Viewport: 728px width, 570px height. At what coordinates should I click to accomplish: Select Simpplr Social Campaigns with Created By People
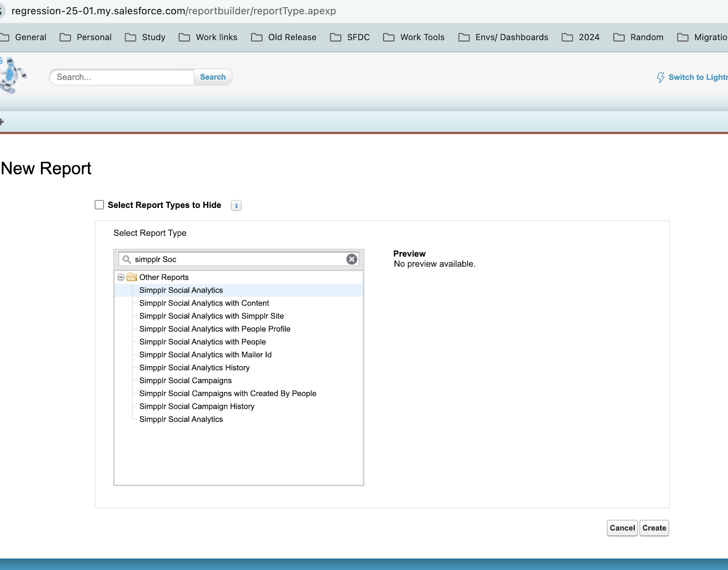pyautogui.click(x=228, y=393)
